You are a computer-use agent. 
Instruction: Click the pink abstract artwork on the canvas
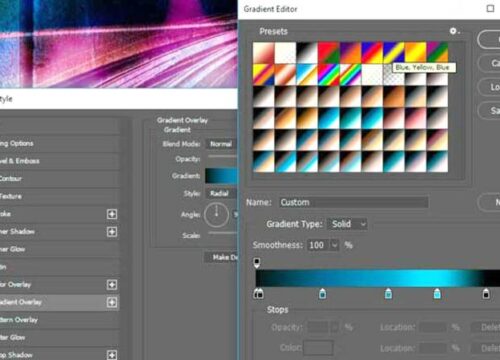(118, 44)
